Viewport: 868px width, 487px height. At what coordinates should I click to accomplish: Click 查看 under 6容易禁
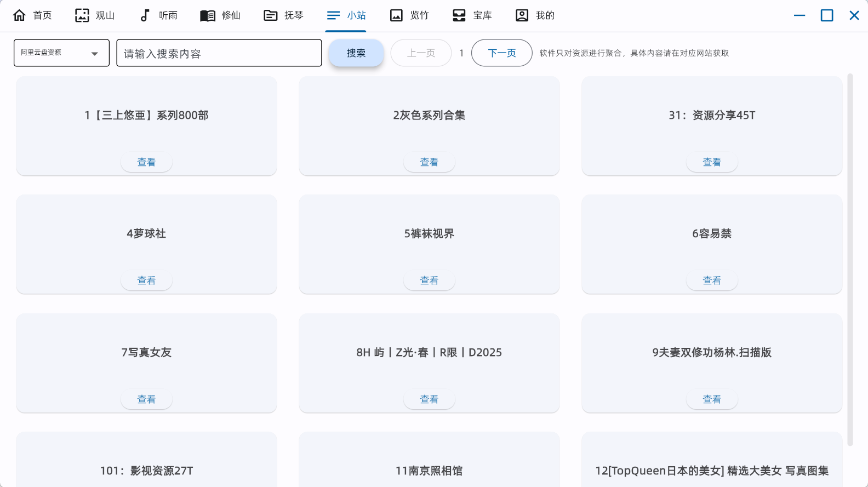point(712,280)
